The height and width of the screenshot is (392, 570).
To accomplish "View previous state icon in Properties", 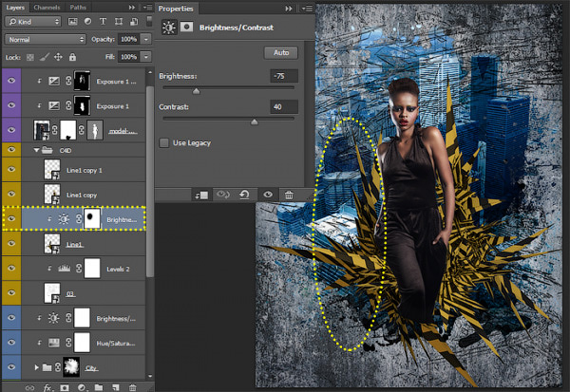I will pos(223,195).
